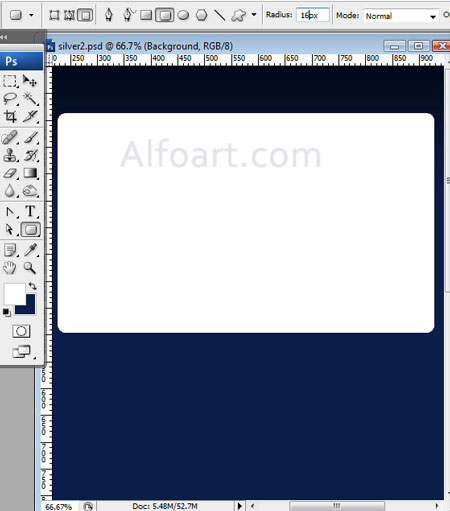Click the status bar preview icon

point(88,507)
